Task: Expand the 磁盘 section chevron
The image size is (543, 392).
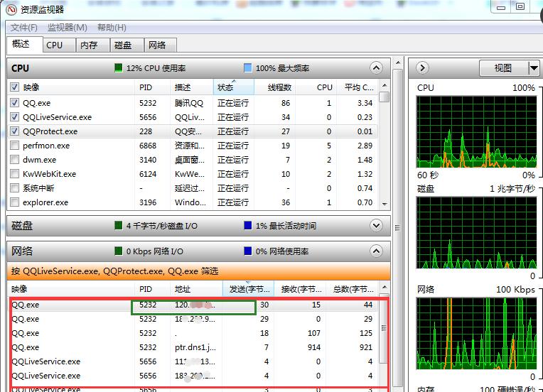Action: [376, 226]
